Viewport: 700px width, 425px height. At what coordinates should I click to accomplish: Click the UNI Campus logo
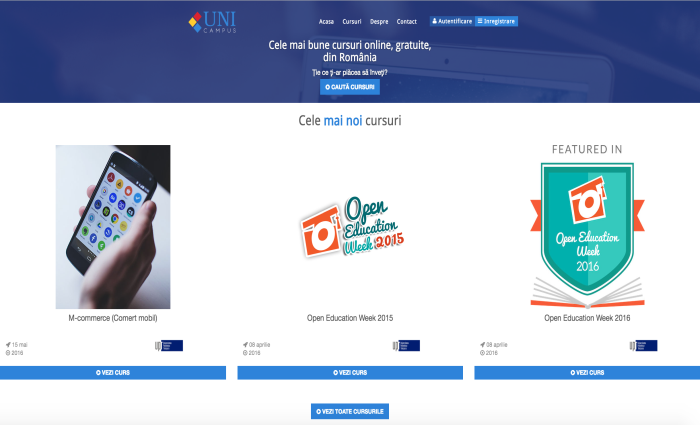pyautogui.click(x=212, y=22)
